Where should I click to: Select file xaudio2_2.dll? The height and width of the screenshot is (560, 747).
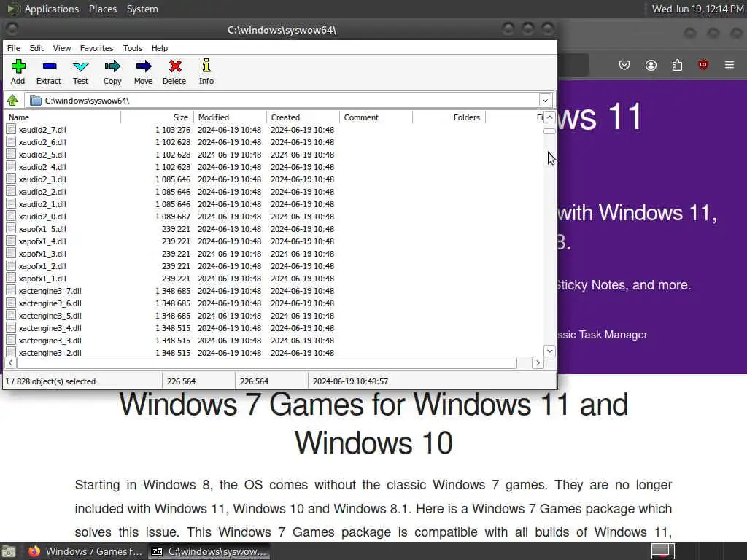[x=42, y=192]
